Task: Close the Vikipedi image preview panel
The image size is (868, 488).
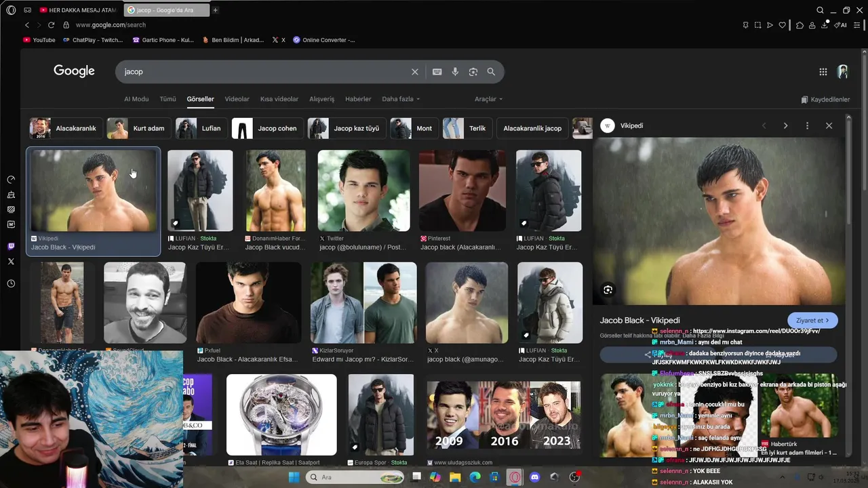Action: (829, 125)
